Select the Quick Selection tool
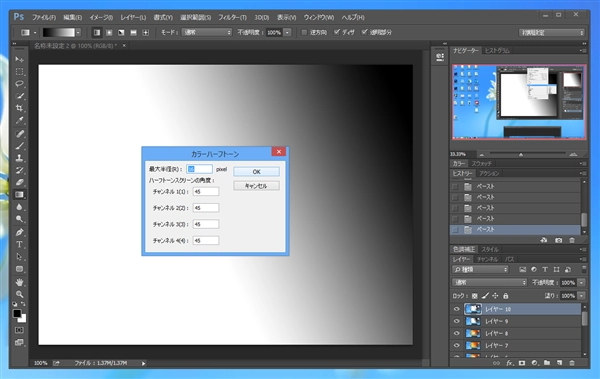 tap(19, 96)
